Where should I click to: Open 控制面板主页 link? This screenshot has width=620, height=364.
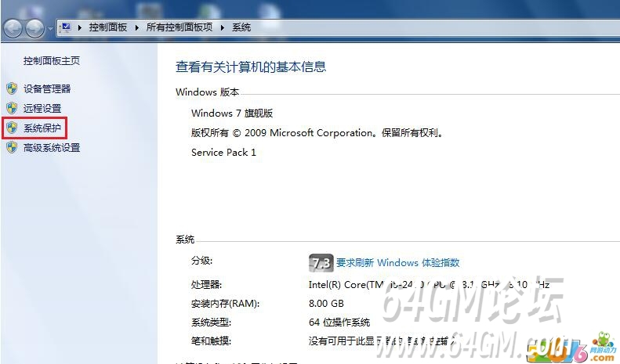point(52,61)
